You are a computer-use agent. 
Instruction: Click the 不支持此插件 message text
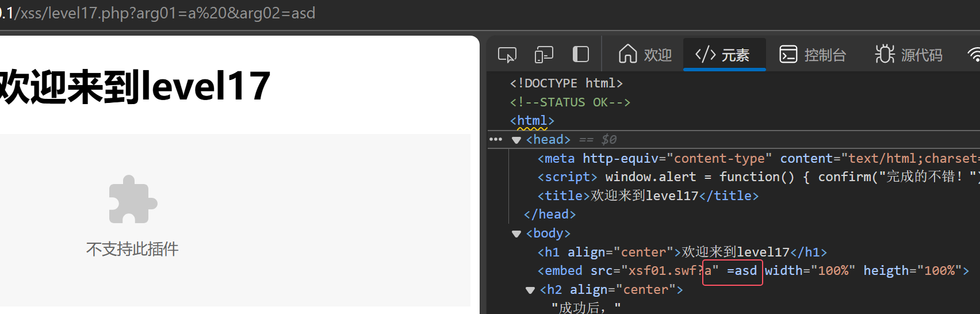coord(132,249)
